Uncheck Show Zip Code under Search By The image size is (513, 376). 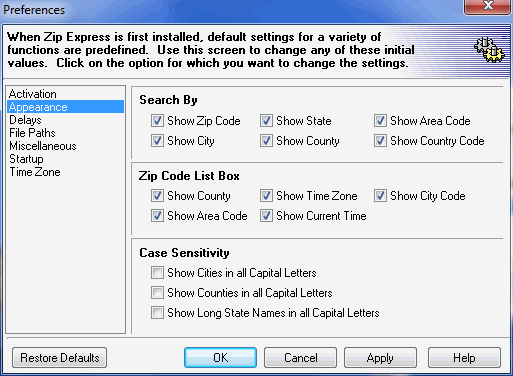pos(157,121)
